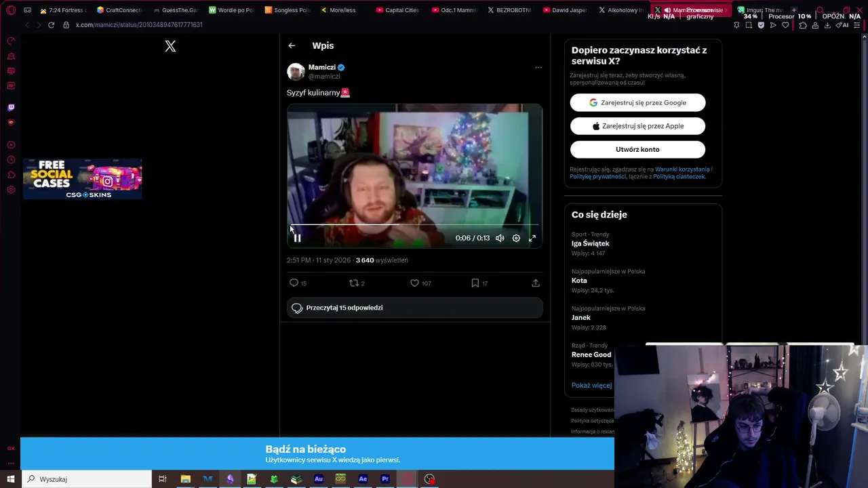Viewport: 868px width, 488px height.
Task: Click Zarejestruj się przez Apple
Action: (637, 126)
